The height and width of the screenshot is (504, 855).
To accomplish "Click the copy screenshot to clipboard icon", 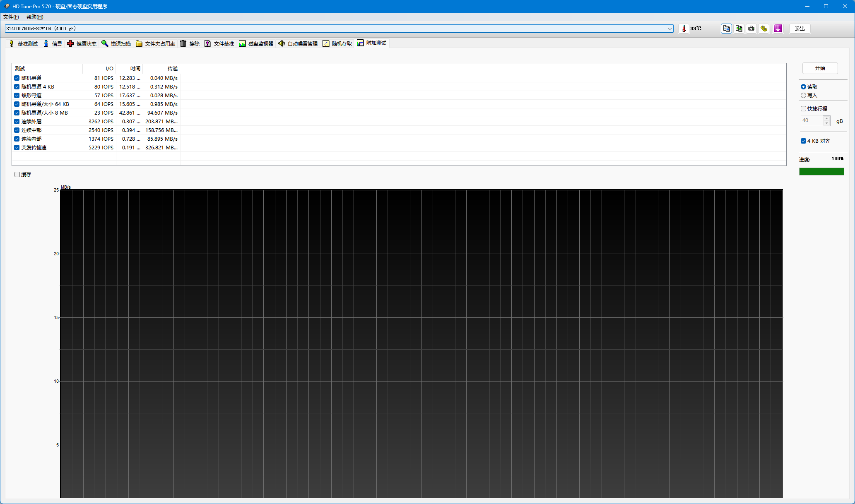I will pos(739,29).
